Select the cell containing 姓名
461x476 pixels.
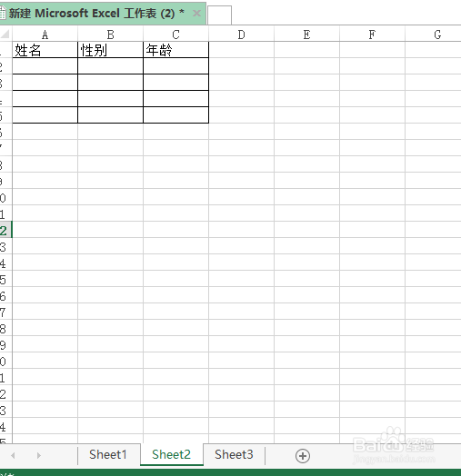tap(45, 50)
